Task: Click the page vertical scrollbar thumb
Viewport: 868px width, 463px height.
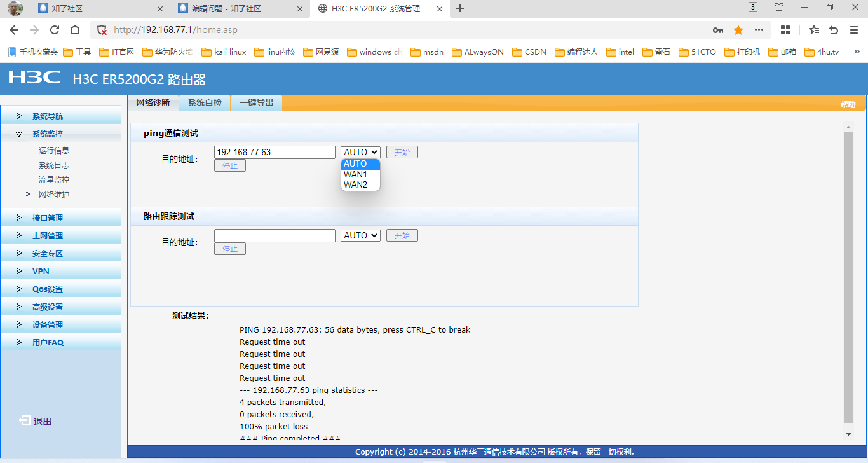Action: [x=848, y=277]
